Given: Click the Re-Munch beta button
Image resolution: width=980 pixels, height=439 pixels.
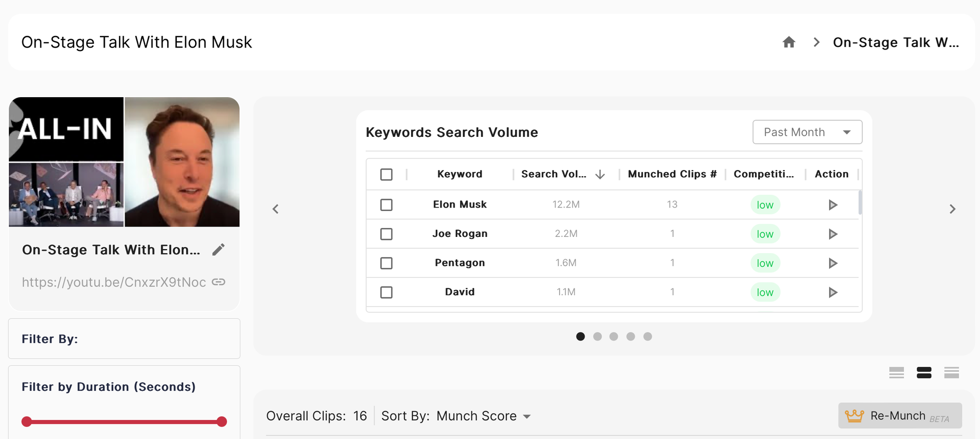Looking at the screenshot, I should (900, 416).
